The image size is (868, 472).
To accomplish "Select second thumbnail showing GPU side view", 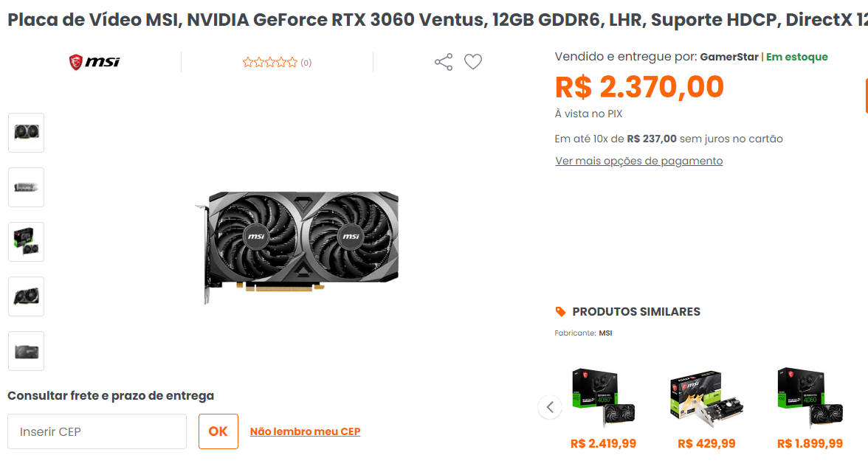I will click(26, 187).
